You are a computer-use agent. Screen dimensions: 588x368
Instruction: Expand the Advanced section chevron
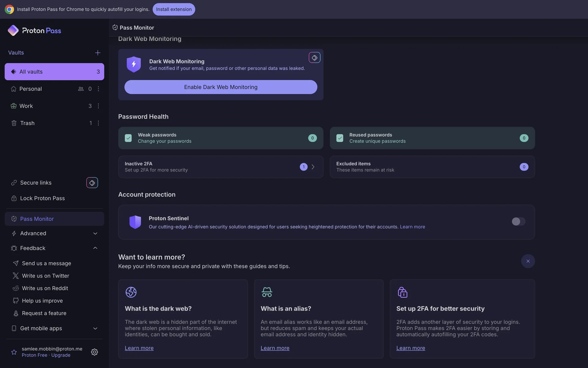95,233
